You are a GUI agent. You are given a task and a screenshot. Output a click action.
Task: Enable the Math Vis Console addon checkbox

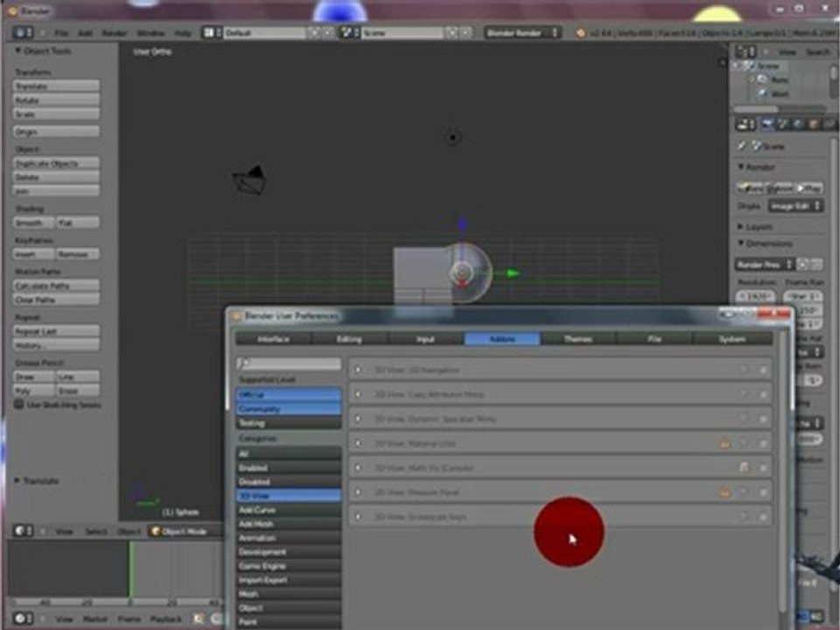click(763, 467)
